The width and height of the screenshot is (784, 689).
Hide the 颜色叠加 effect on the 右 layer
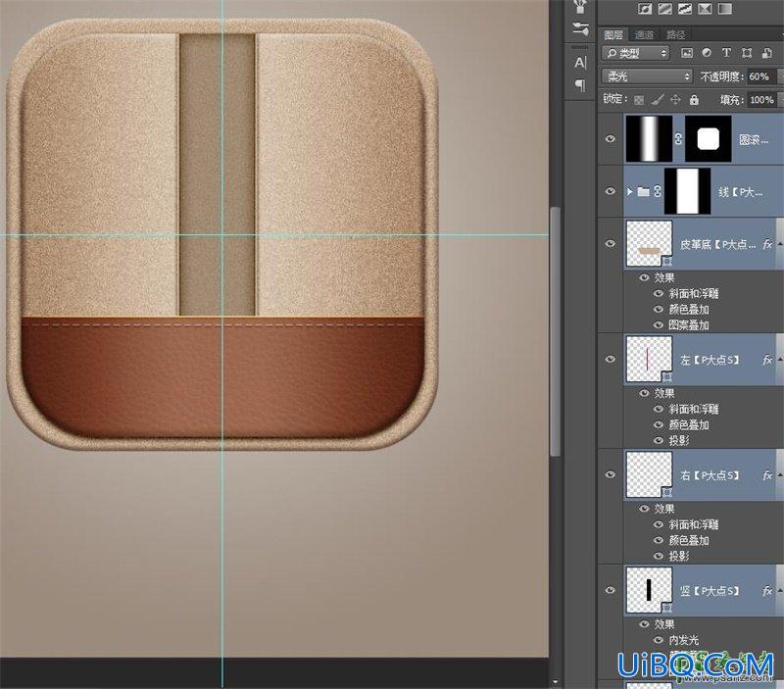click(659, 540)
